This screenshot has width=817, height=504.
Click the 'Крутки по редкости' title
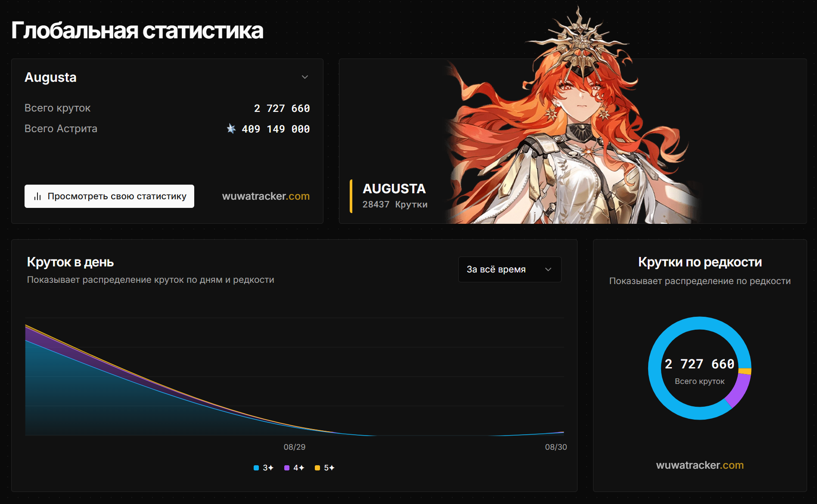tap(700, 262)
